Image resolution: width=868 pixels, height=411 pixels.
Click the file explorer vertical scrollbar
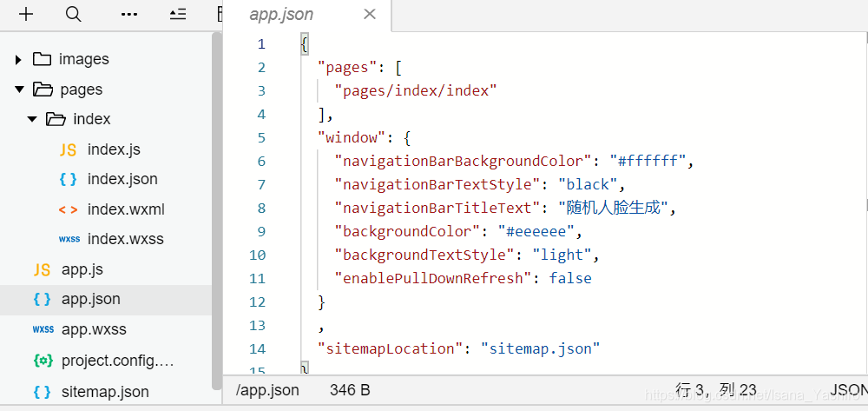point(216,210)
